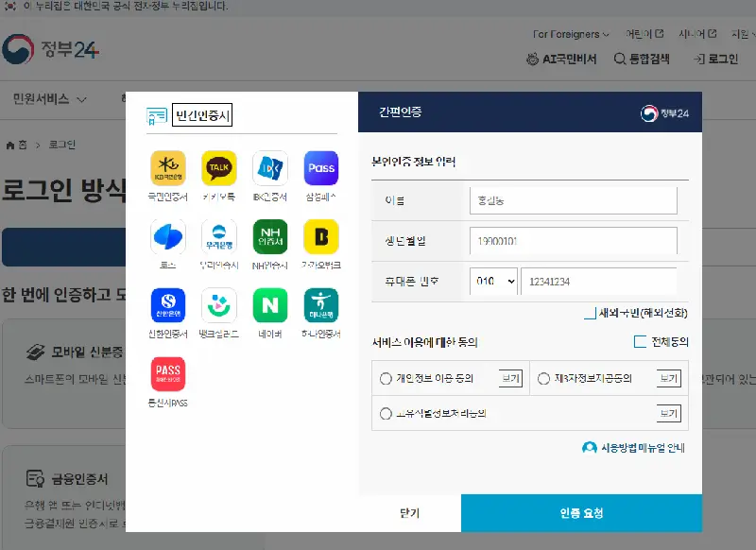Click the 민간인증서 certificate icon
This screenshot has width=756, height=550.
point(157,115)
